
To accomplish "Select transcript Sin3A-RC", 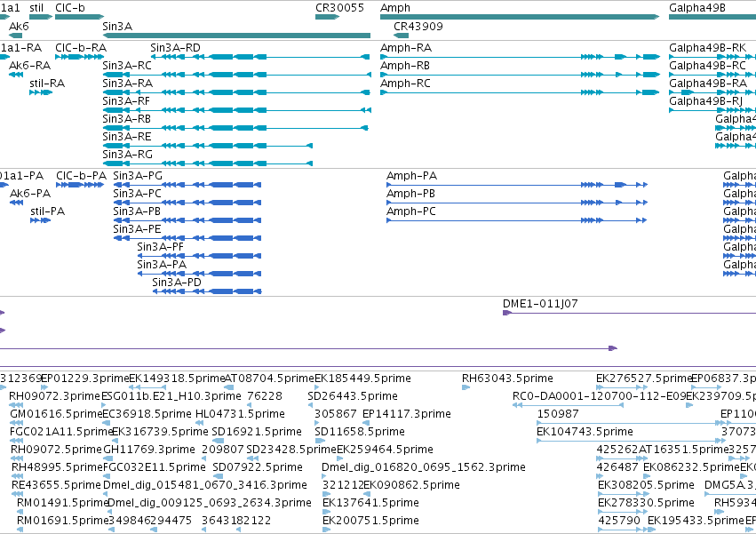I will (x=127, y=66).
